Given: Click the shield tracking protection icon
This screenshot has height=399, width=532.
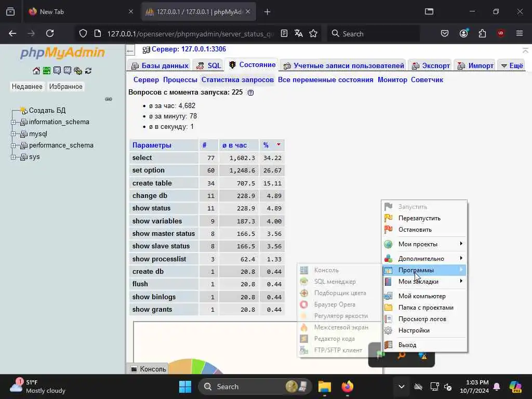Looking at the screenshot, I should tap(83, 33).
